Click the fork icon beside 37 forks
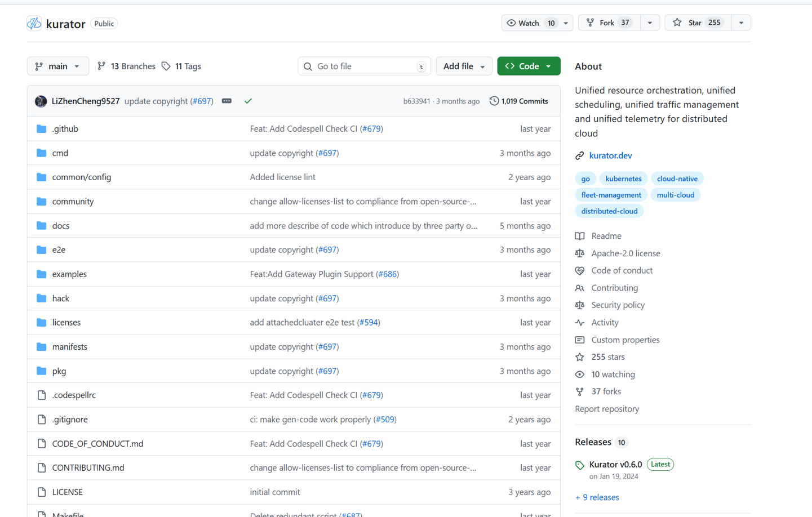 point(580,391)
